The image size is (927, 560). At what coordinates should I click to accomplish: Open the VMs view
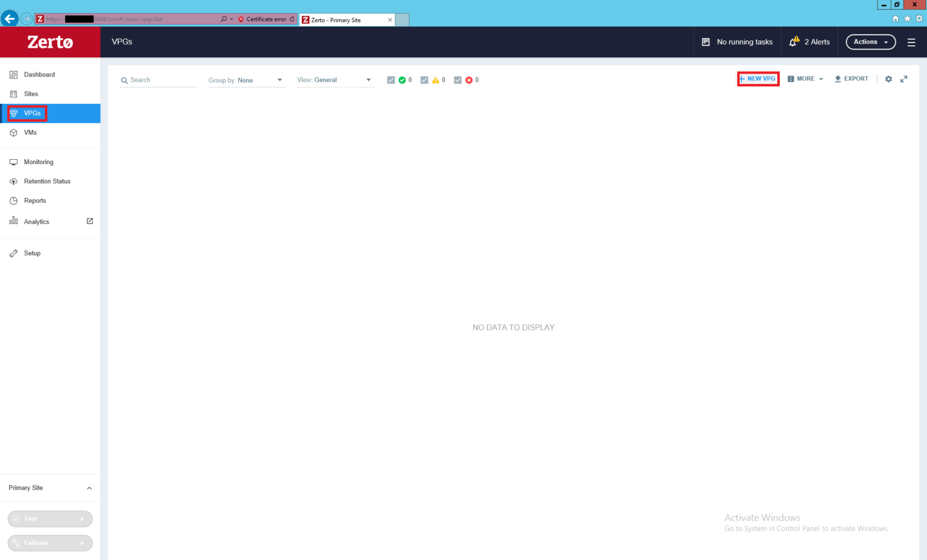coord(30,132)
